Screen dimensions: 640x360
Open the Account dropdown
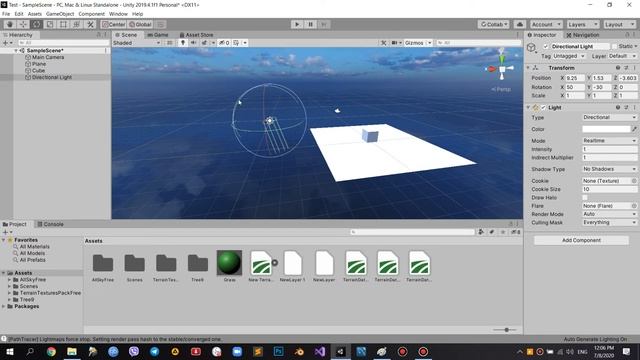[x=546, y=24]
